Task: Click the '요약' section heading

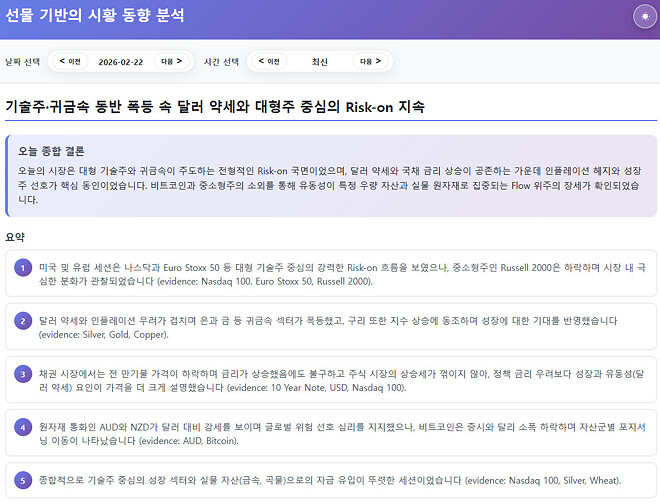Action: pos(15,237)
